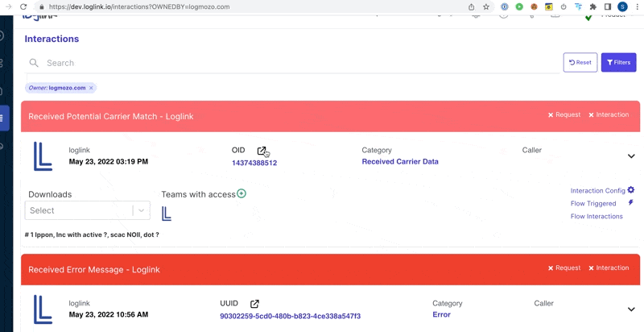
Task: Click the Teams with access label
Action: (198, 194)
